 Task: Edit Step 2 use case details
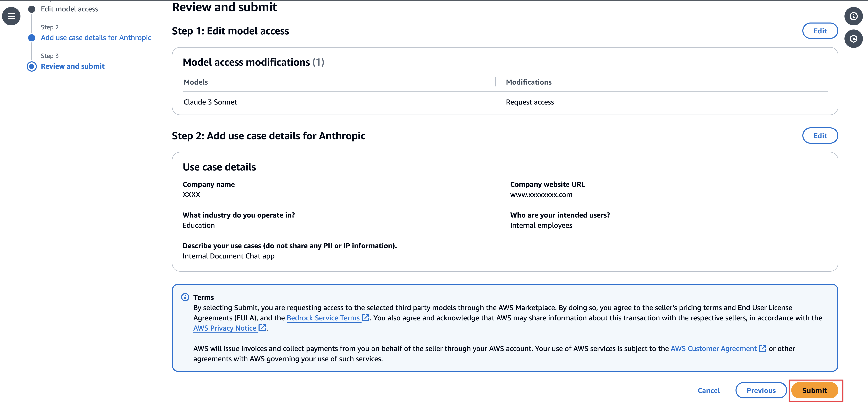click(x=819, y=136)
